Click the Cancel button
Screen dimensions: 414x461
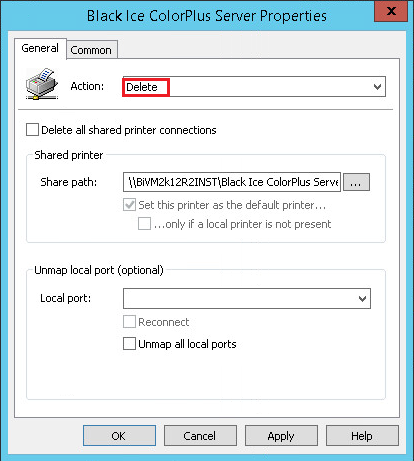[200, 436]
